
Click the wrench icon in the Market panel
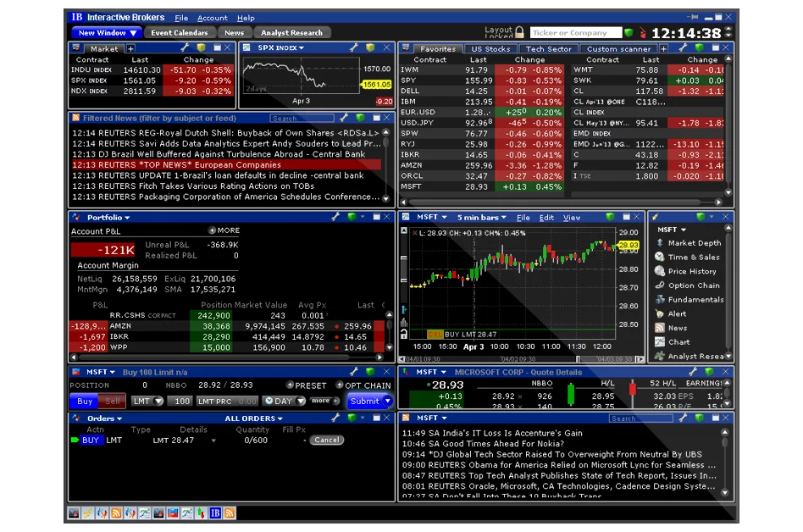tap(185, 47)
